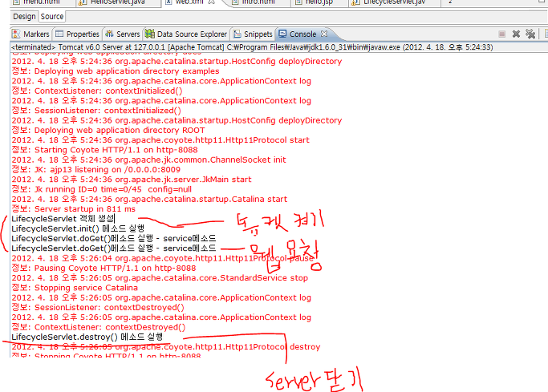Image resolution: width=548 pixels, height=392 pixels.
Task: Click the Markers tab icon
Action: (x=16, y=34)
